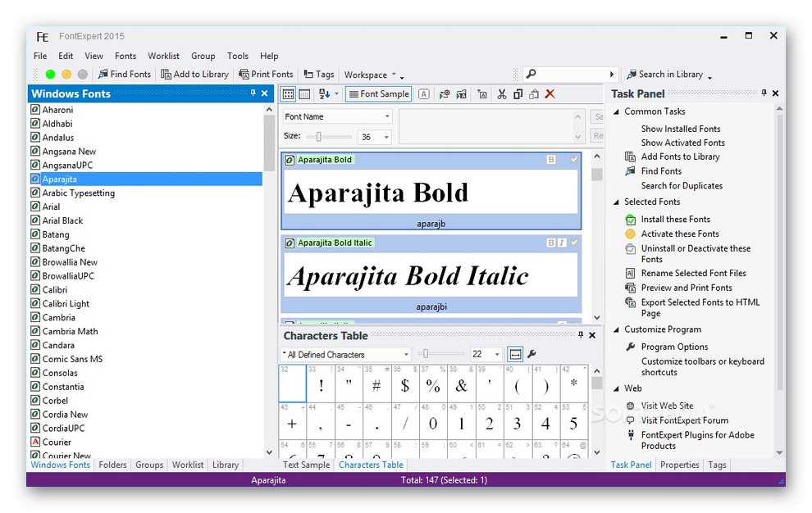Click the font list scrollbar down arrow
Screen dimensions: 812x513
click(269, 452)
